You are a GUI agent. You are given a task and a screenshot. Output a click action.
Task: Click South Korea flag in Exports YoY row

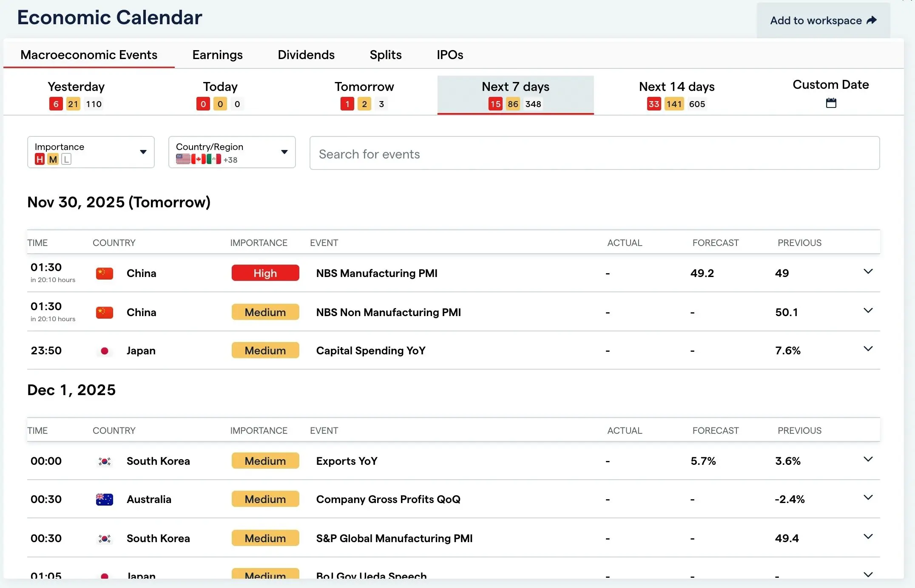tap(105, 461)
